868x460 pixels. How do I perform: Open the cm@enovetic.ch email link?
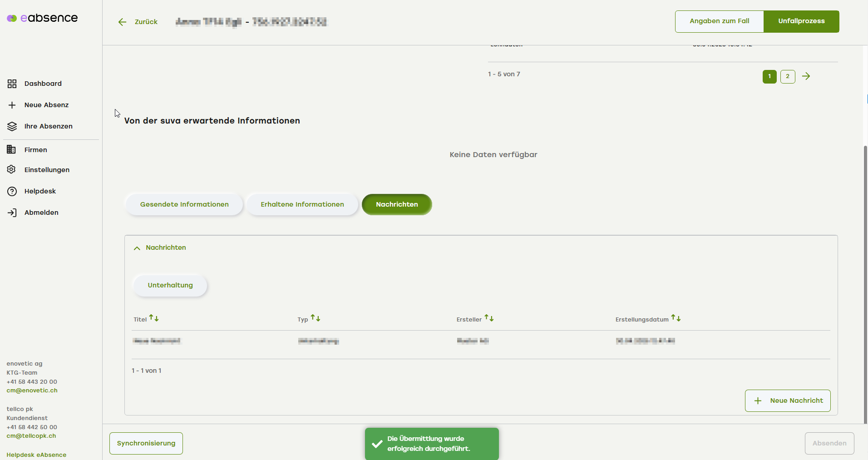tap(32, 391)
